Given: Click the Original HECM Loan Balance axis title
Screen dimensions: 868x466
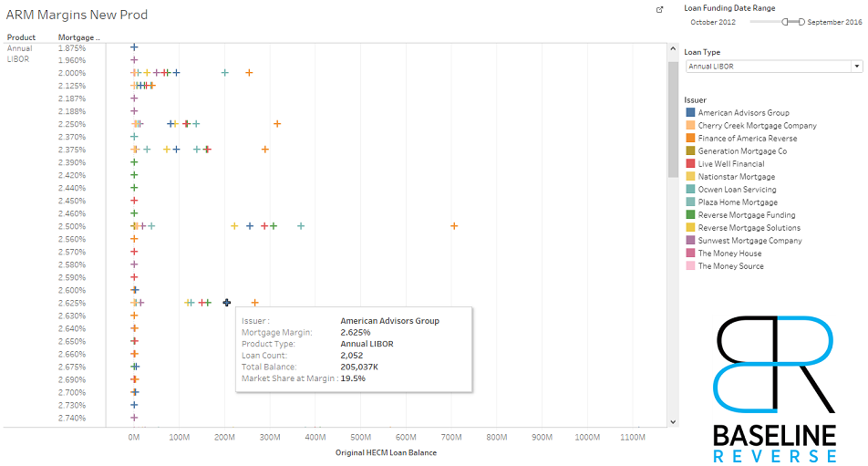Looking at the screenshot, I should [386, 452].
